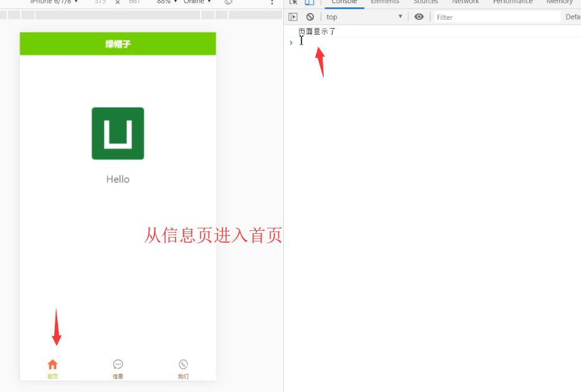Toggle the device emulation mode icon
The image size is (581, 392).
(x=309, y=2)
